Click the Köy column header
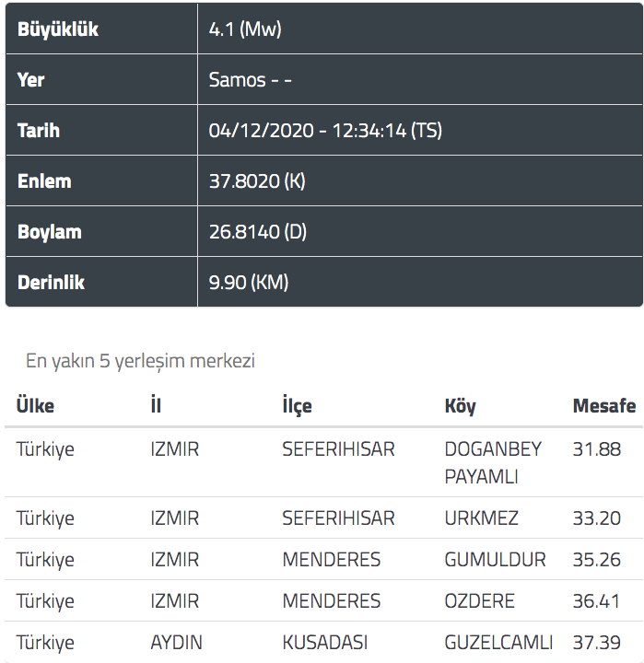 coord(460,406)
